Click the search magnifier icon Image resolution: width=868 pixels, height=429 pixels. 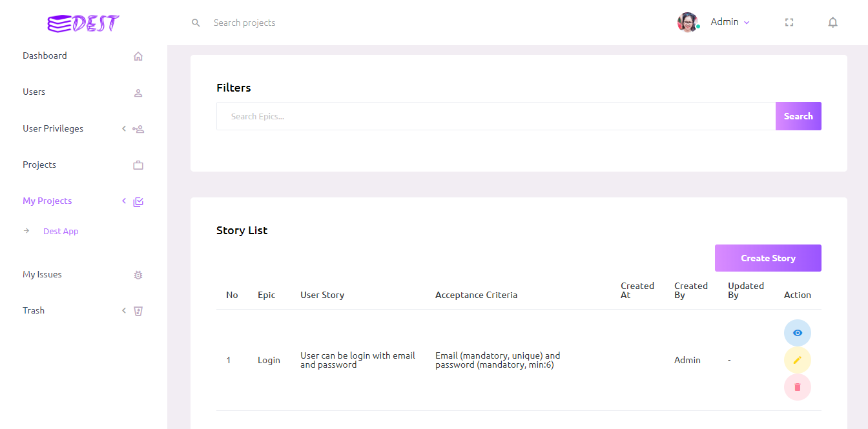click(196, 23)
